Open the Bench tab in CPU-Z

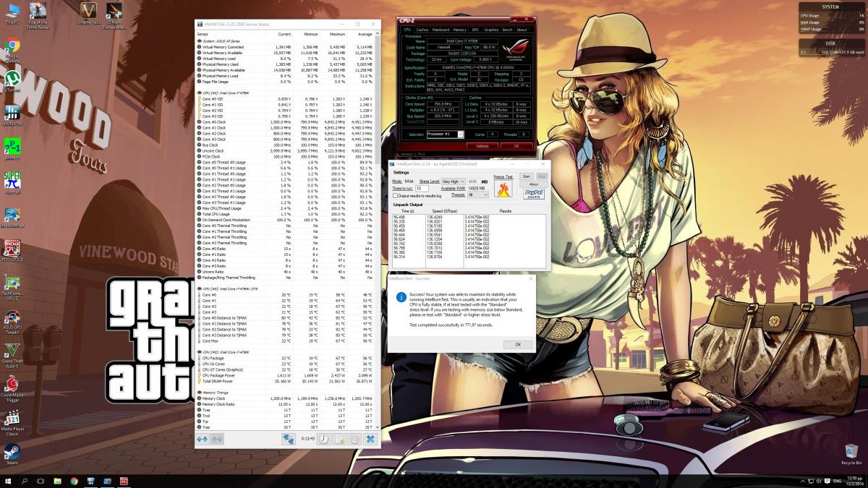point(507,30)
